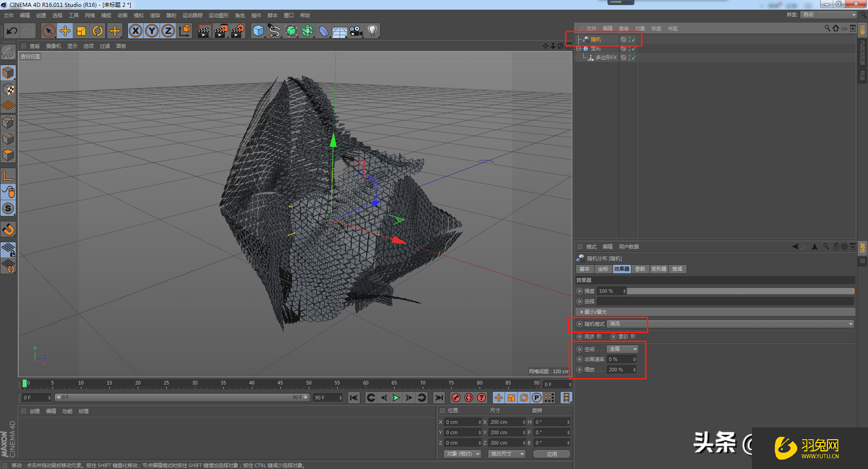Viewport: 868px width, 469px height.
Task: Switch to the 参数 tab
Action: click(640, 269)
